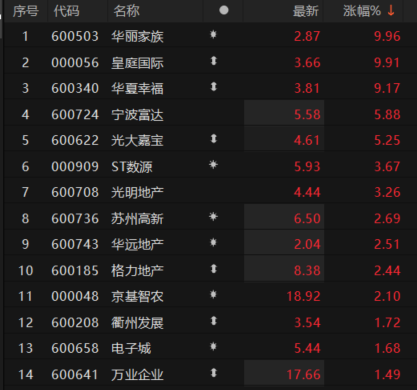Screen dimensions: 417x390
Task: Click stock code 600658
Action: click(x=75, y=348)
